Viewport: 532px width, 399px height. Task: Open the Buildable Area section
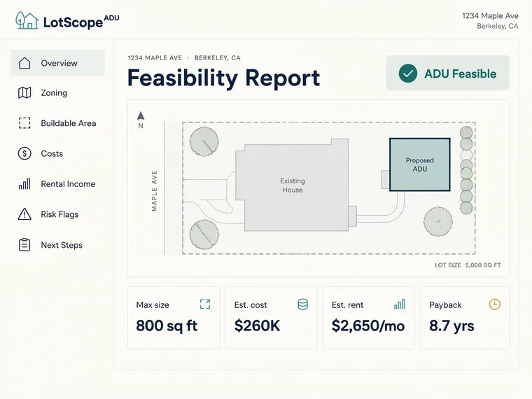57,122
